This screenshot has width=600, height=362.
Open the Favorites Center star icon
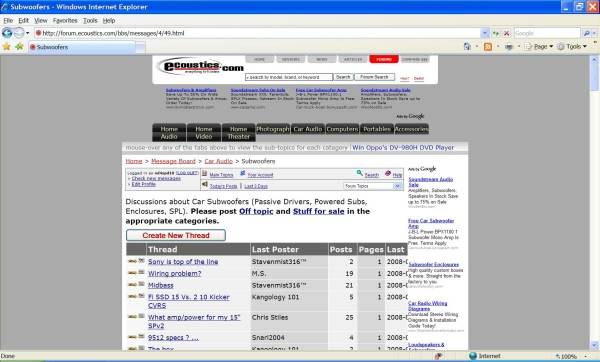pos(7,47)
